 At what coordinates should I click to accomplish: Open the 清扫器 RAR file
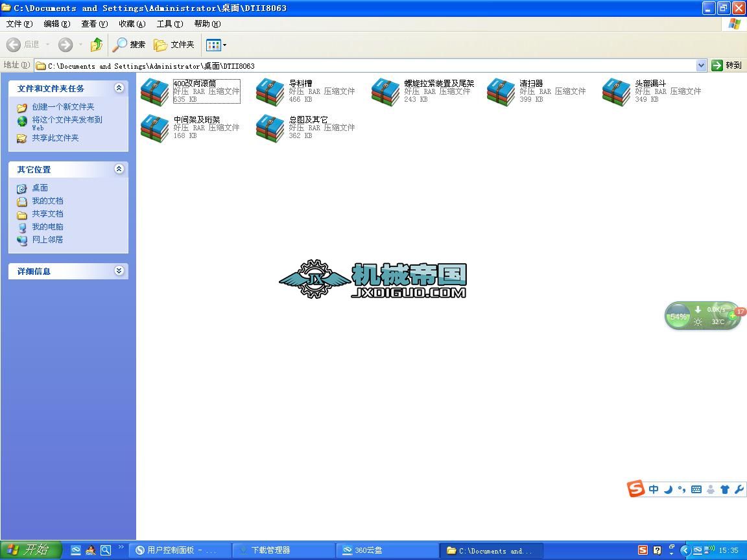[500, 91]
